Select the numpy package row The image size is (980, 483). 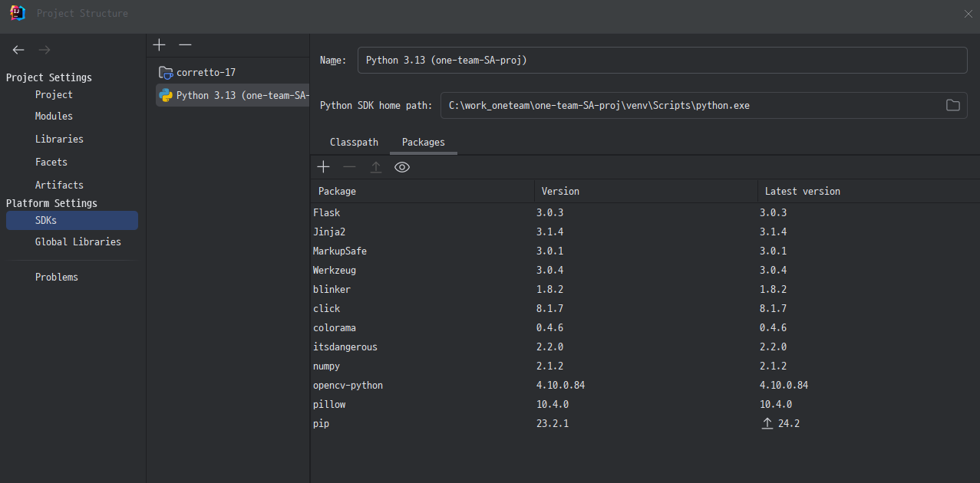645,366
